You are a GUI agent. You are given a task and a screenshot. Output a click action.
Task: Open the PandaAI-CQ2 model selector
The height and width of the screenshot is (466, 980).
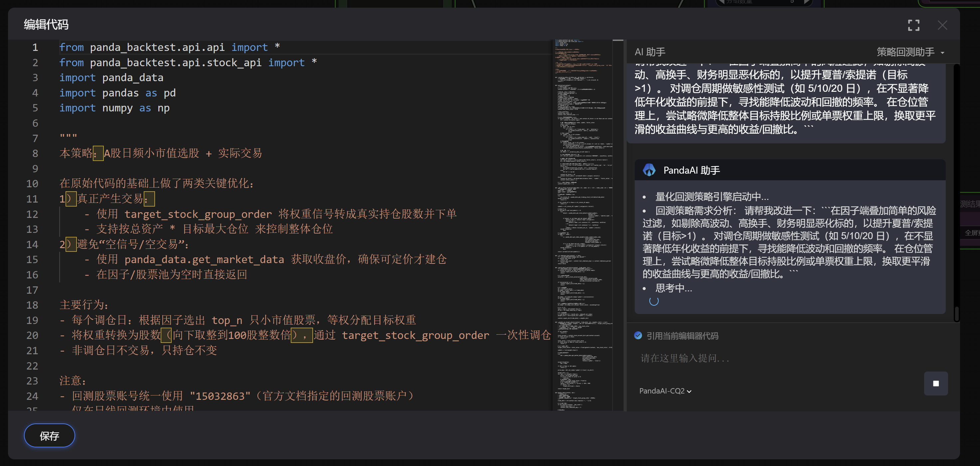click(665, 391)
